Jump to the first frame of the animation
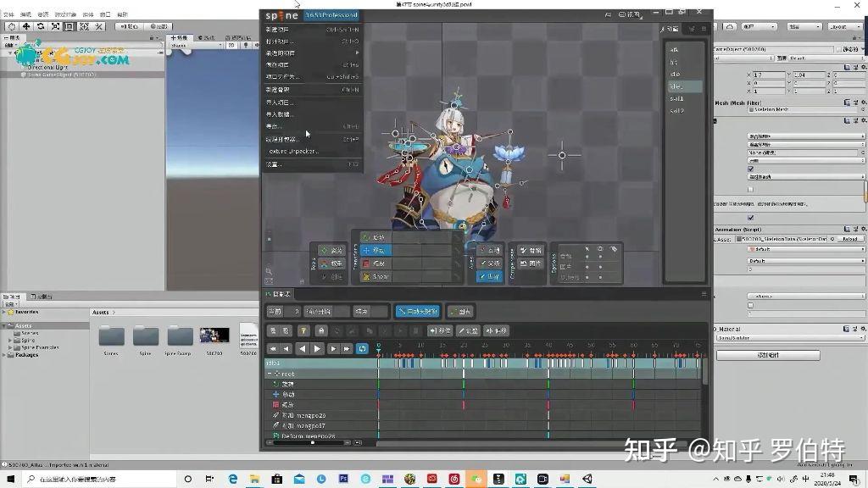Screen dimensions: 868x488 (273, 348)
